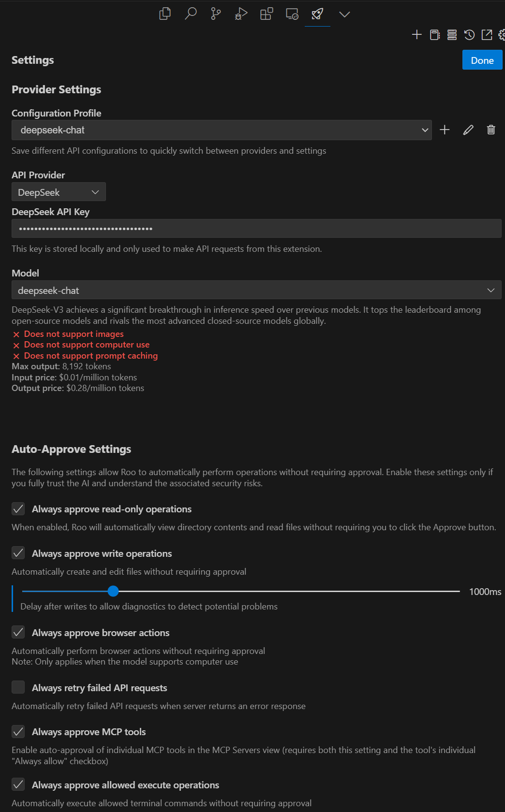The width and height of the screenshot is (505, 812).
Task: Open the Source Control view
Action: (216, 14)
